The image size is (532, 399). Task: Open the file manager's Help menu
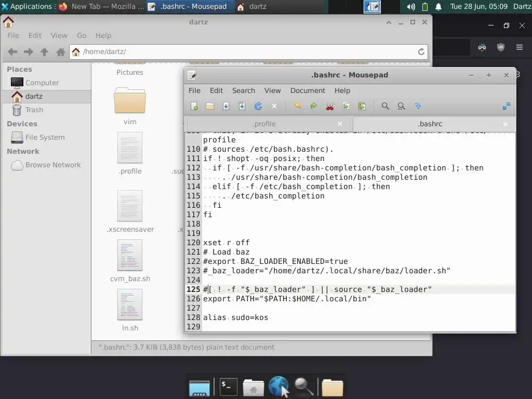click(x=103, y=36)
